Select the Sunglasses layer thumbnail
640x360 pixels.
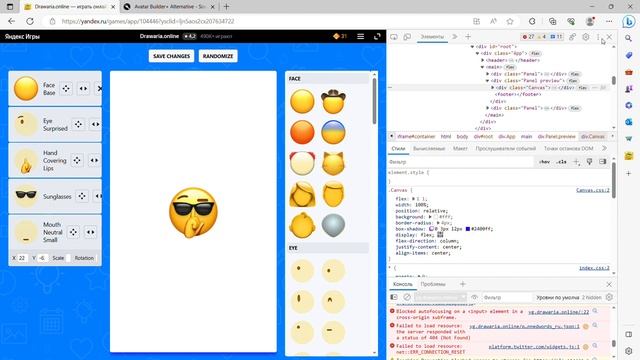(26, 195)
